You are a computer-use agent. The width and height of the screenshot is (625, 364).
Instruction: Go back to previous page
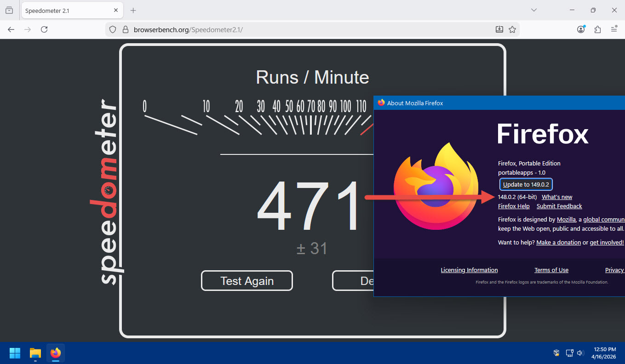tap(11, 29)
